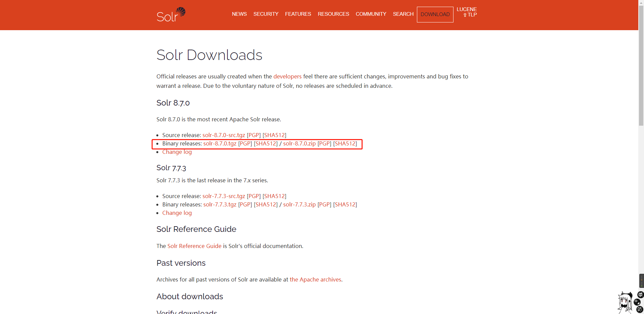Download solr-7.7.3.zip binary release
The height and width of the screenshot is (314, 644).
[x=300, y=204]
